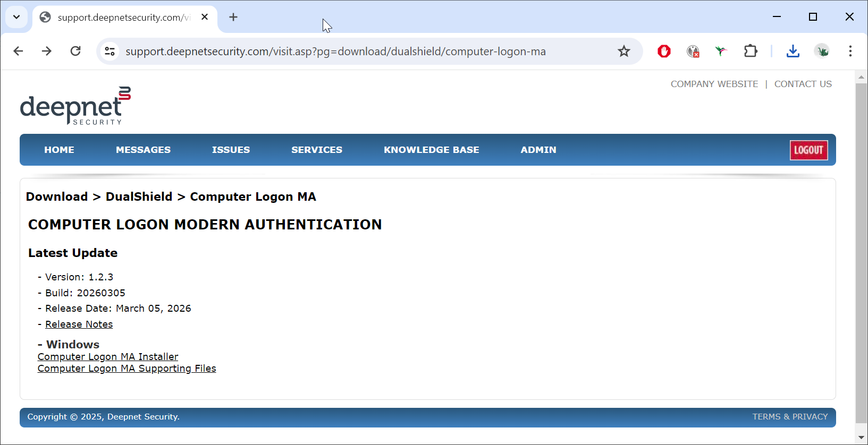Click the site information icon in address bar
The height and width of the screenshot is (445, 868).
pyautogui.click(x=110, y=51)
